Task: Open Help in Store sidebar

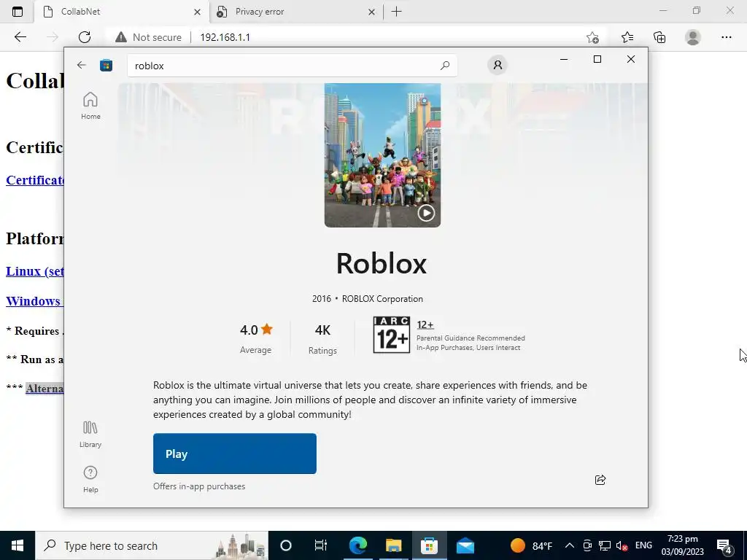Action: 90,480
